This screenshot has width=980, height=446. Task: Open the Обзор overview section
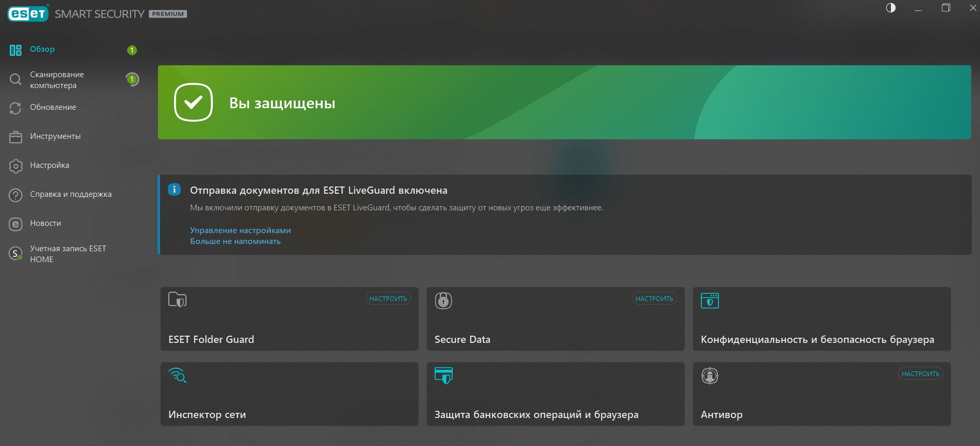click(42, 49)
